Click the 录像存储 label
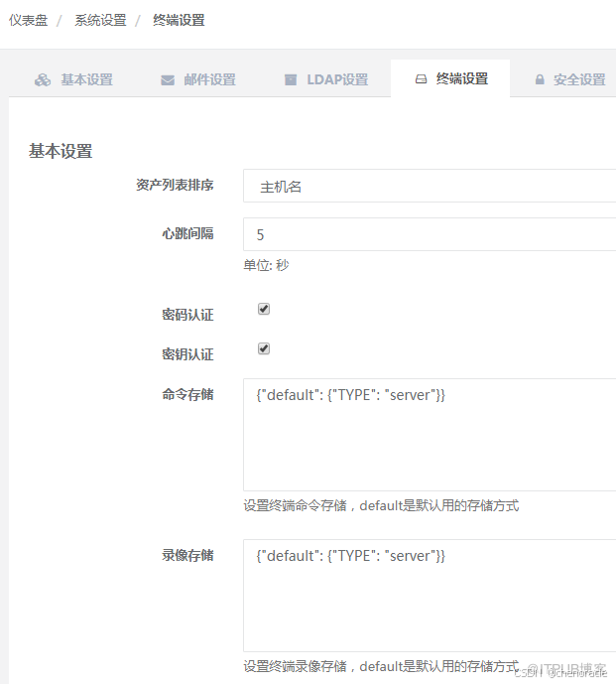The height and width of the screenshot is (684, 616). [x=187, y=555]
